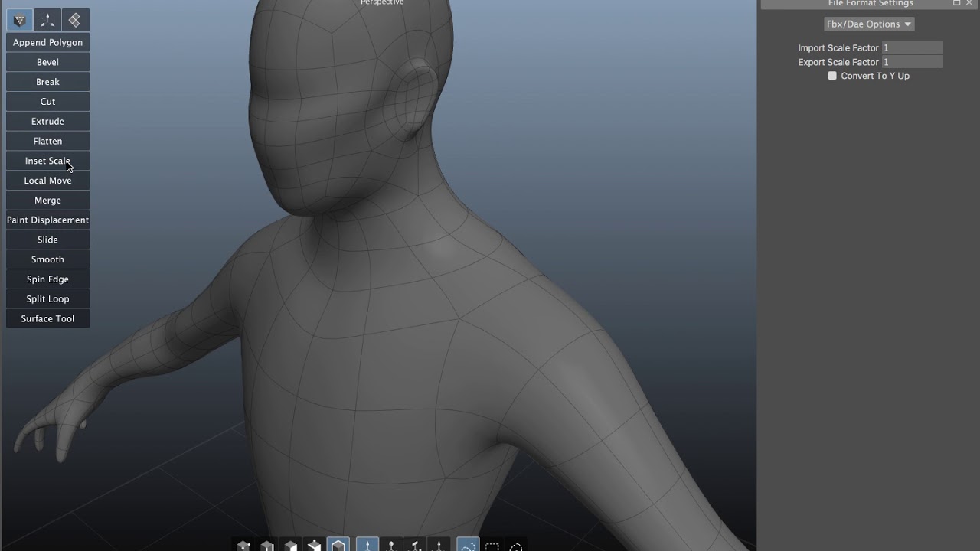Choose the fourth axis arrow manipulator icon
This screenshot has width=980, height=551.
click(439, 546)
